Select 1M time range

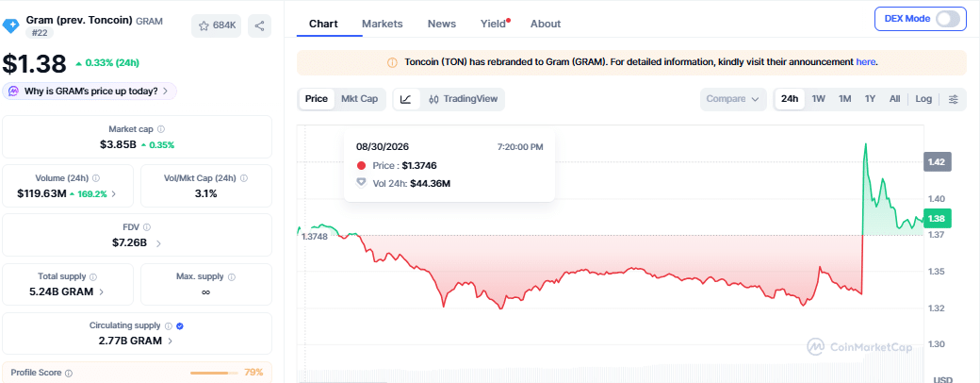click(x=845, y=99)
